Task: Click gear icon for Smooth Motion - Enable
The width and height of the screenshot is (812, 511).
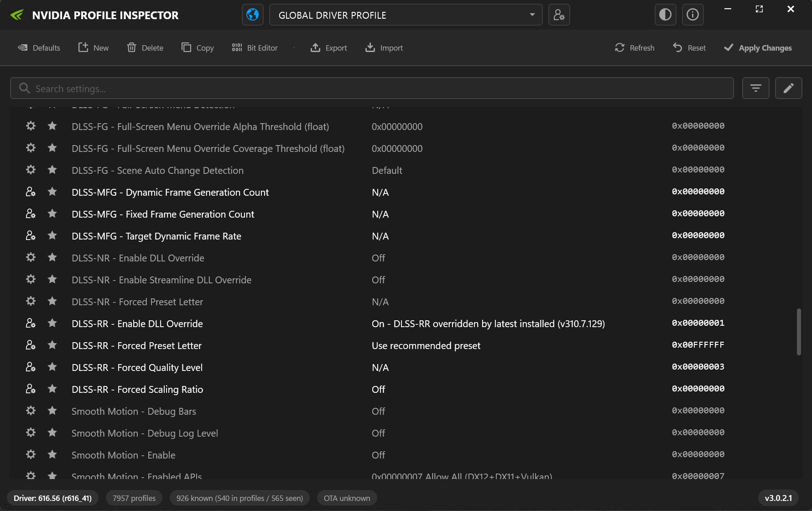Action: tap(31, 454)
